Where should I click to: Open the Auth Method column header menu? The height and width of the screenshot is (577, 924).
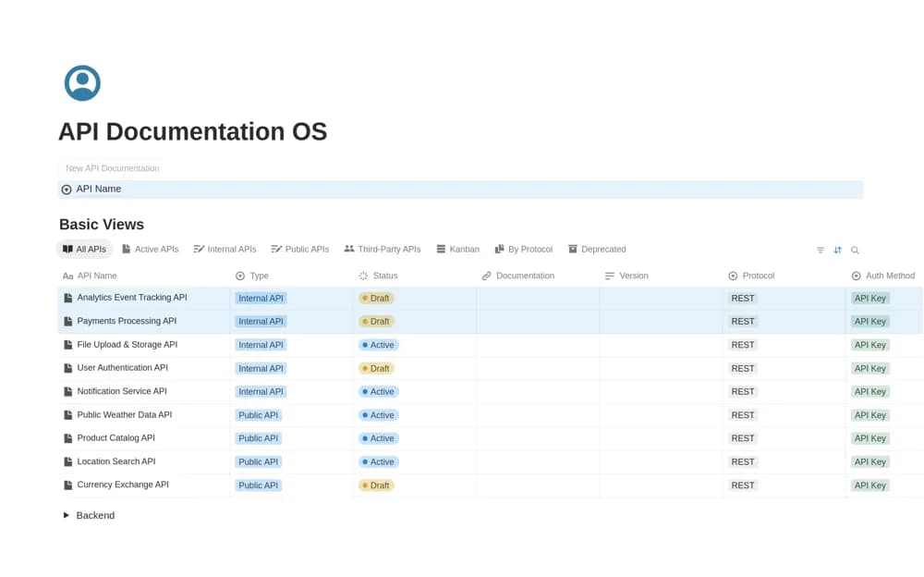coord(883,276)
